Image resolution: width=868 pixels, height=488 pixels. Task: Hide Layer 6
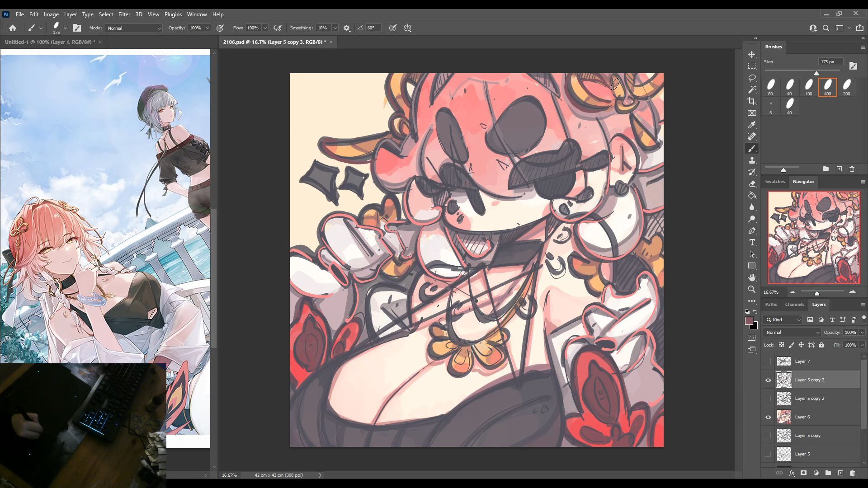768,417
